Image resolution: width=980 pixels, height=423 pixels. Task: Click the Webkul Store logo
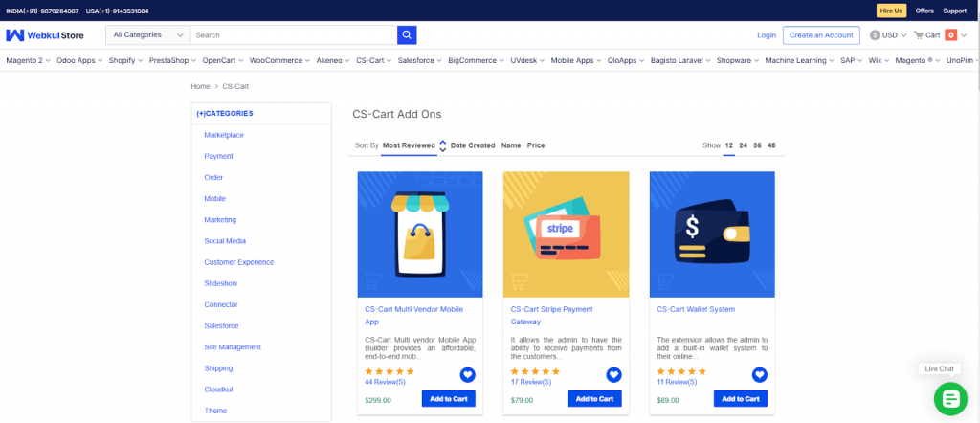coord(45,35)
